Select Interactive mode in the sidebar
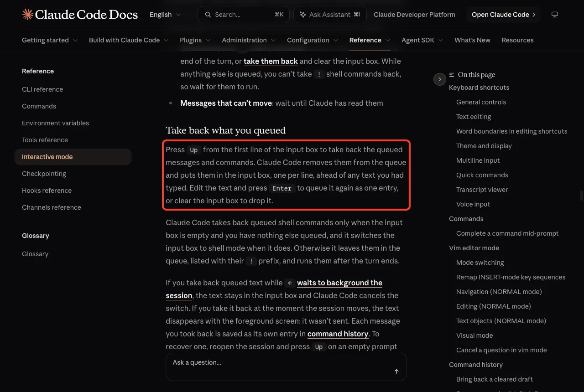 coord(73,157)
